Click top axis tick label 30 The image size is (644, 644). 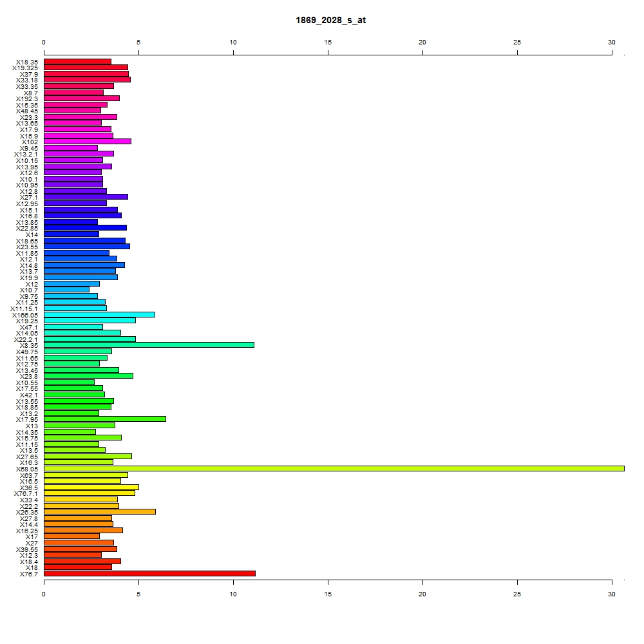[x=612, y=43]
